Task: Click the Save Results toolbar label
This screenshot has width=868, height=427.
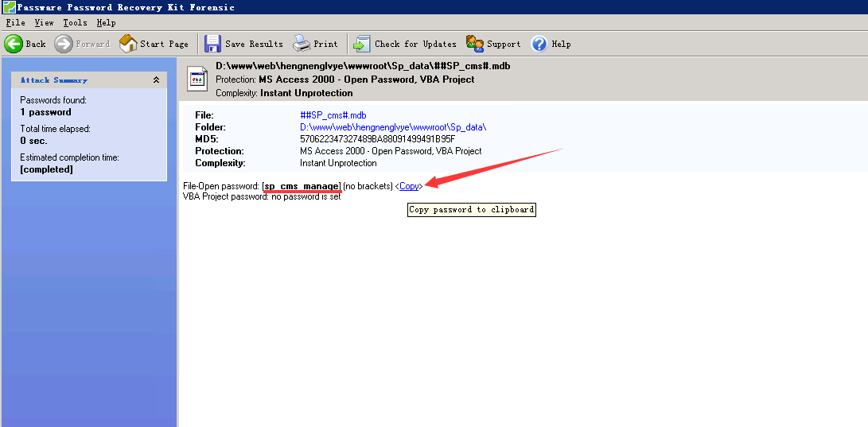Action: [x=254, y=44]
